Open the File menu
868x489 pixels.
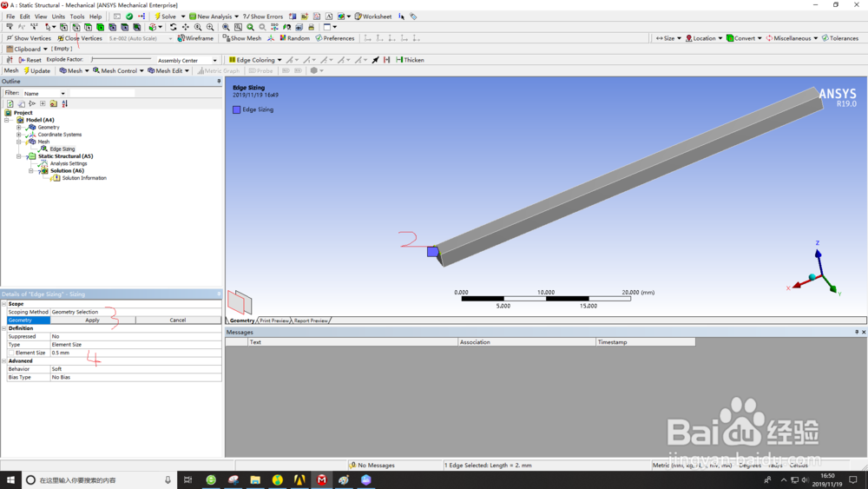point(10,17)
